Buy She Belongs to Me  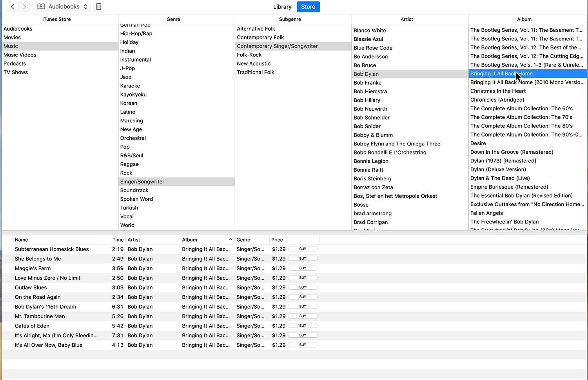point(303,258)
